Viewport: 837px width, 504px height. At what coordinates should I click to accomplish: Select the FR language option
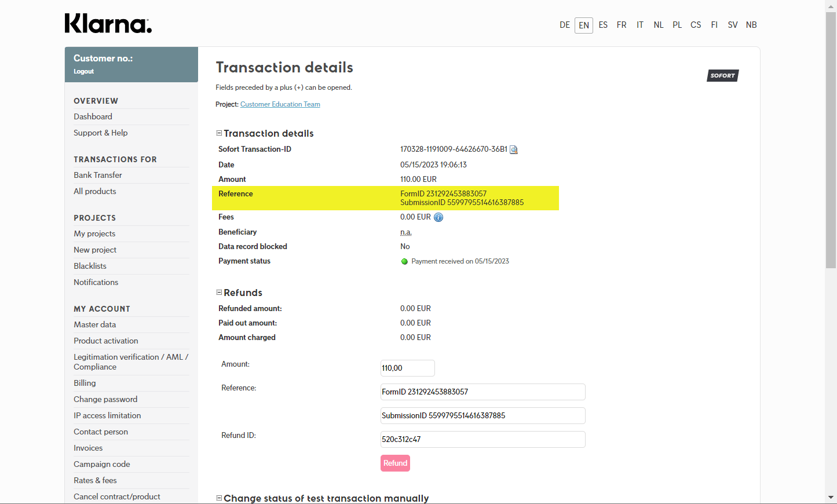(x=622, y=25)
